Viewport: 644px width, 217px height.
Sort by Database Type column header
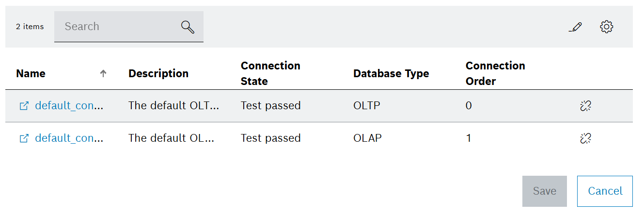[391, 74]
